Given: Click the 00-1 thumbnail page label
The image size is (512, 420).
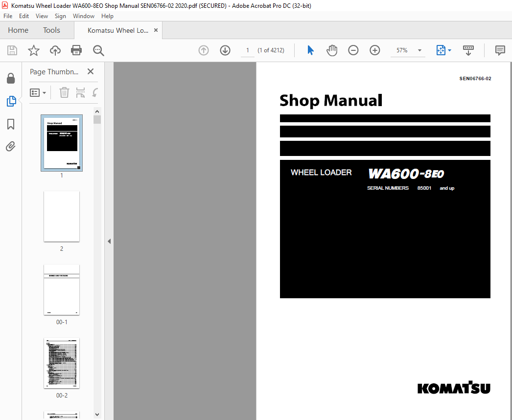Looking at the screenshot, I should click(x=62, y=322).
